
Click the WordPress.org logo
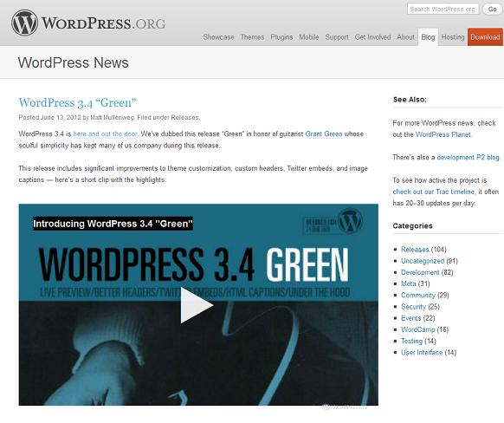click(88, 23)
